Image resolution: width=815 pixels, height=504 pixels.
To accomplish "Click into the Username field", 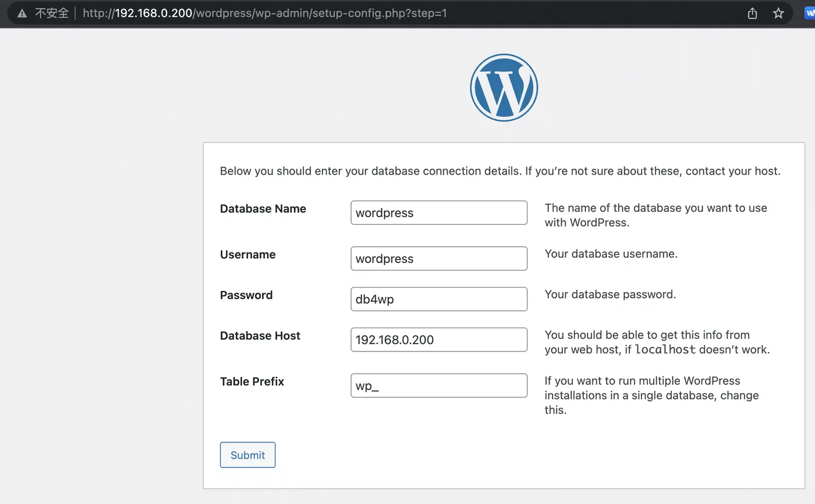I will click(x=439, y=258).
